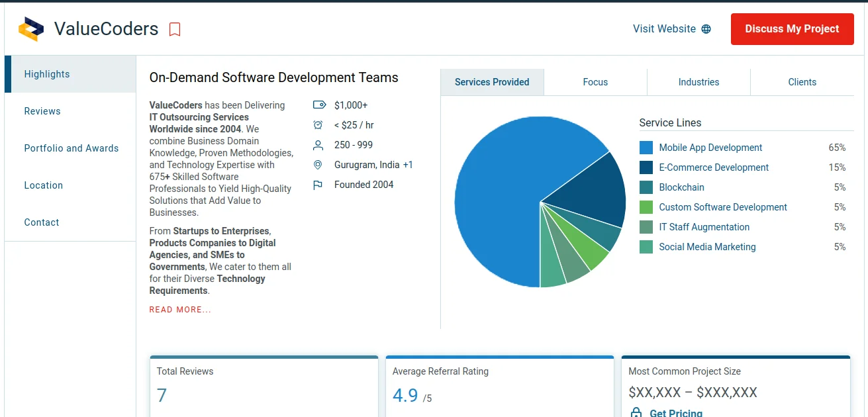Switch to the Focus tab
868x417 pixels.
(x=595, y=82)
